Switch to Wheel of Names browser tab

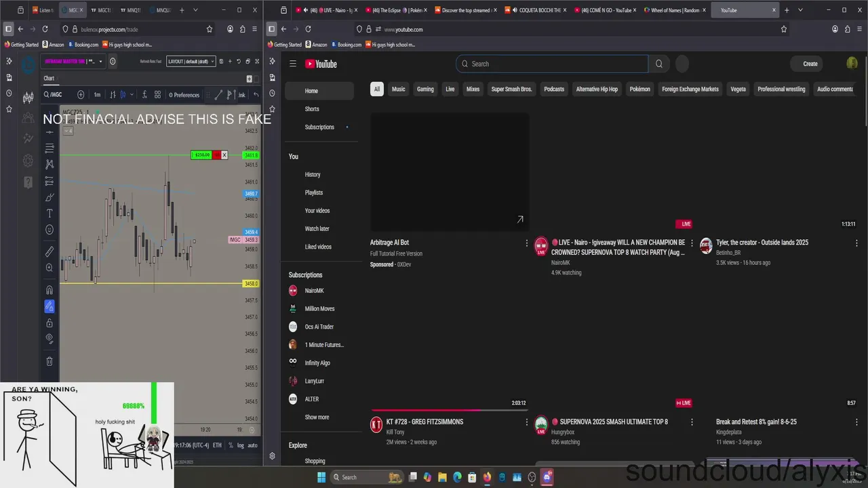[x=675, y=10]
